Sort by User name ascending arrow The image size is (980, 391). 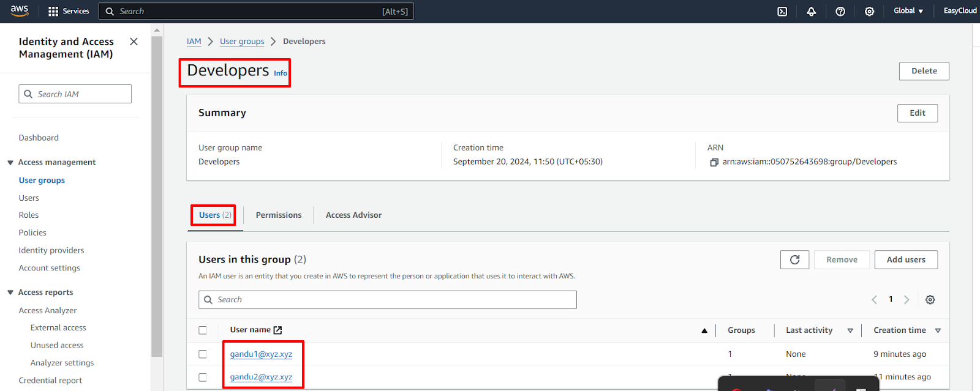click(x=704, y=330)
